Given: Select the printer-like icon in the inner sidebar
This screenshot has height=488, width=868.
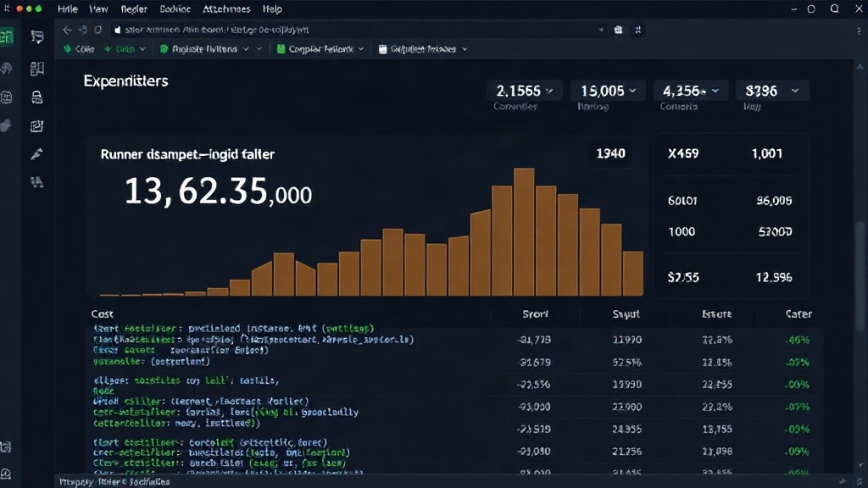Looking at the screenshot, I should pos(37,97).
